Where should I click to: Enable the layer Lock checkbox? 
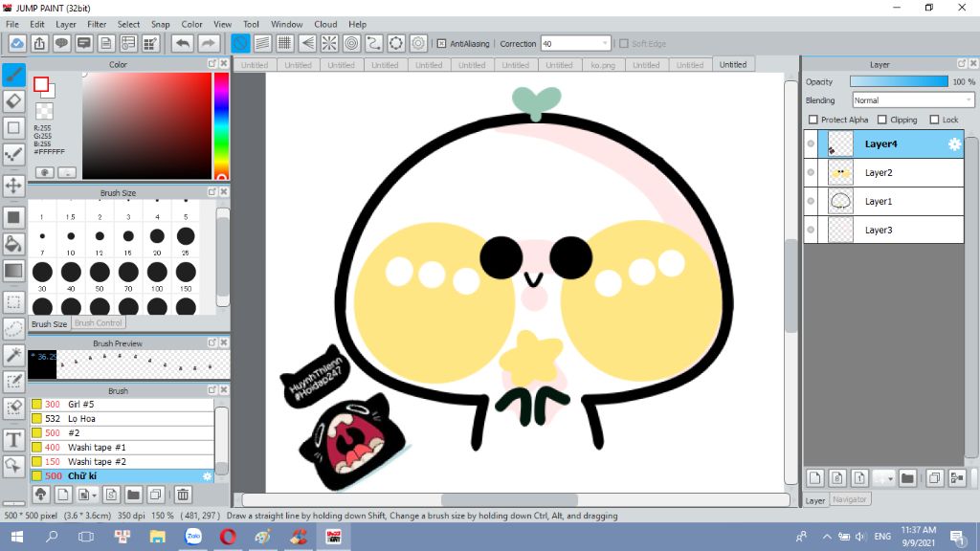pos(934,120)
